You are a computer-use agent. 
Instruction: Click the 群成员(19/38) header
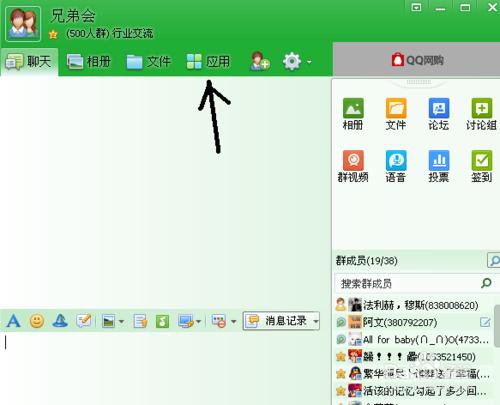point(367,261)
